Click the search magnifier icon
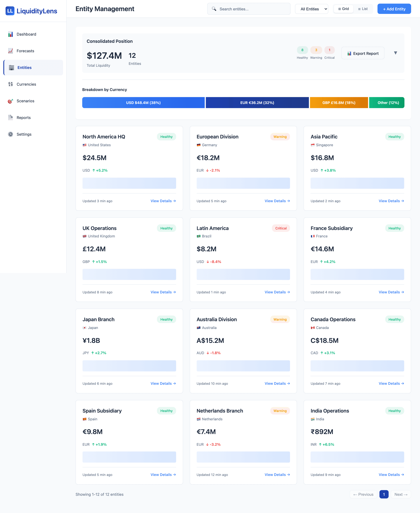The width and height of the screenshot is (420, 513). tap(214, 9)
